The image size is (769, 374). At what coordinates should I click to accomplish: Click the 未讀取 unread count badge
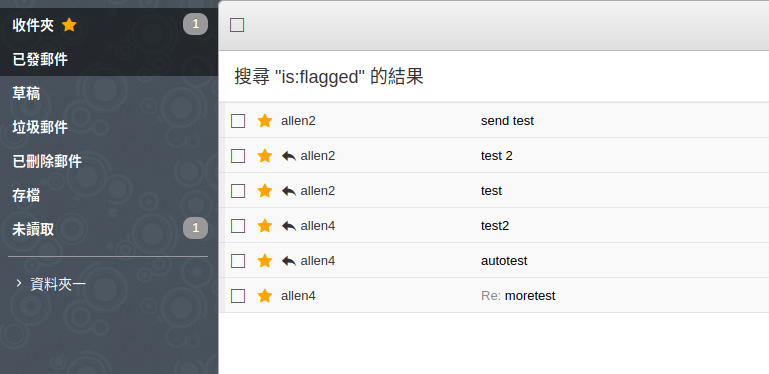195,228
